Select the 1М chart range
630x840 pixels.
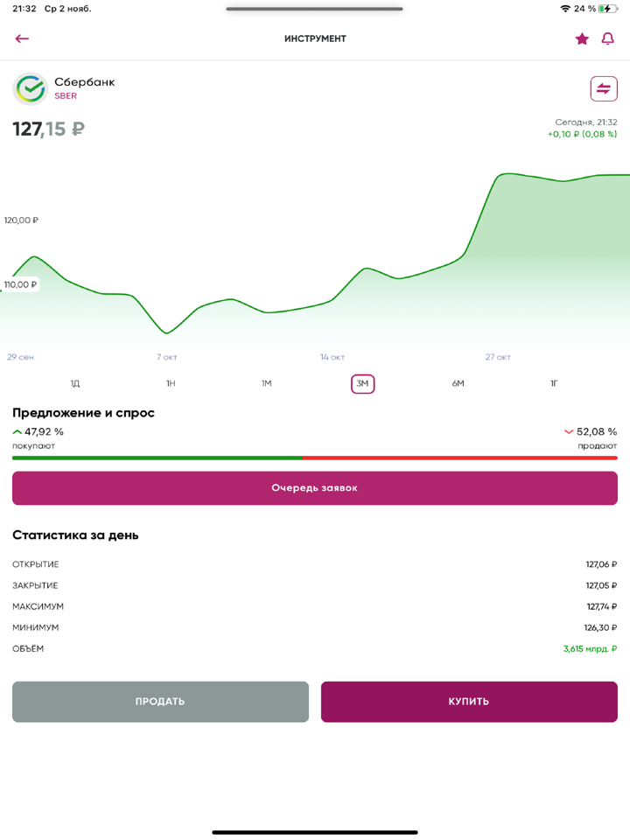(x=267, y=384)
